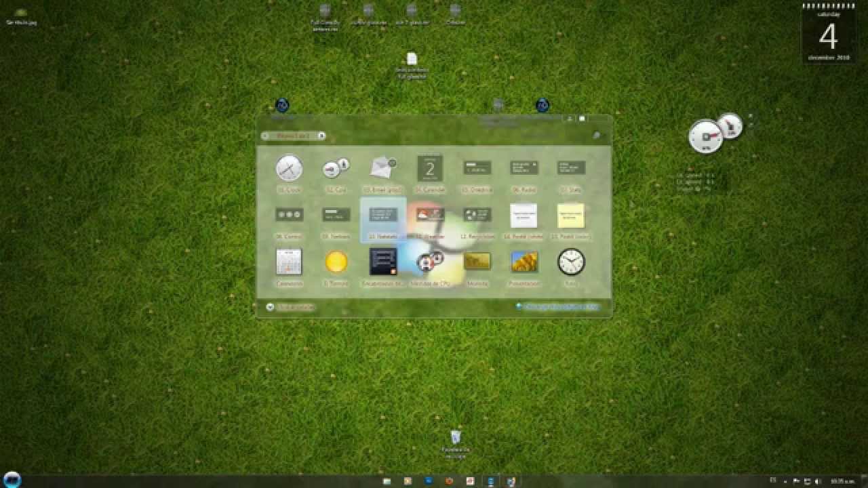The image size is (868, 488).
Task: Open the Recycle Bin on the desktop
Action: 456,444
